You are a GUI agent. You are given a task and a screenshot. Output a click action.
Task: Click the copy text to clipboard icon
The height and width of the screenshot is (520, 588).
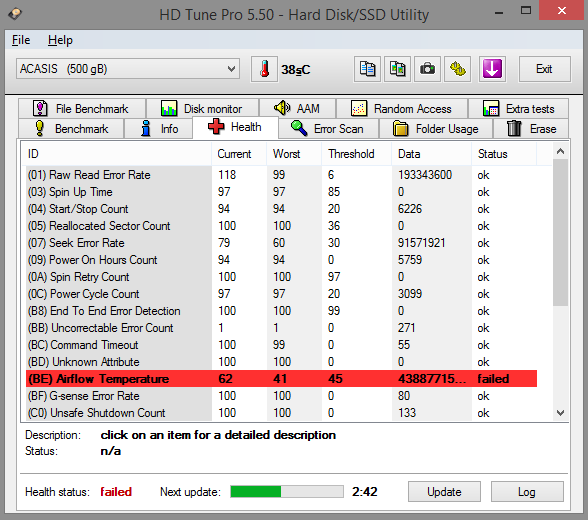point(367,69)
